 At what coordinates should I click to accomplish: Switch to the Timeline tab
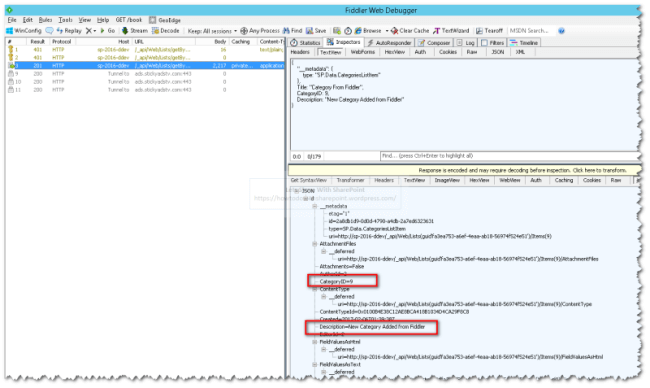pos(524,43)
